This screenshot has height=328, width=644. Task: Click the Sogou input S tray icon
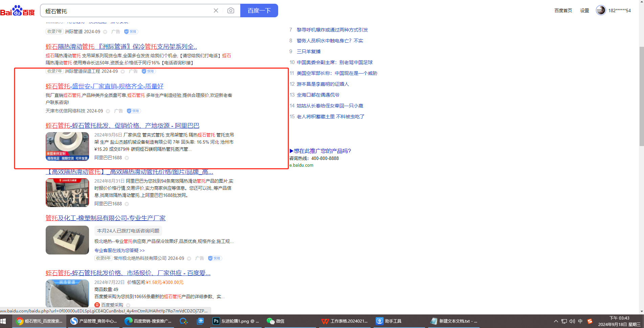point(590,321)
